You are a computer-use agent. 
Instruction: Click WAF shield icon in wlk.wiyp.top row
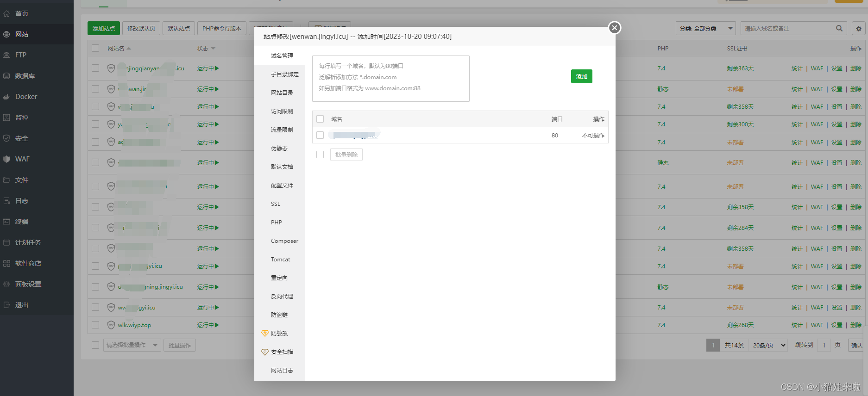click(x=111, y=325)
